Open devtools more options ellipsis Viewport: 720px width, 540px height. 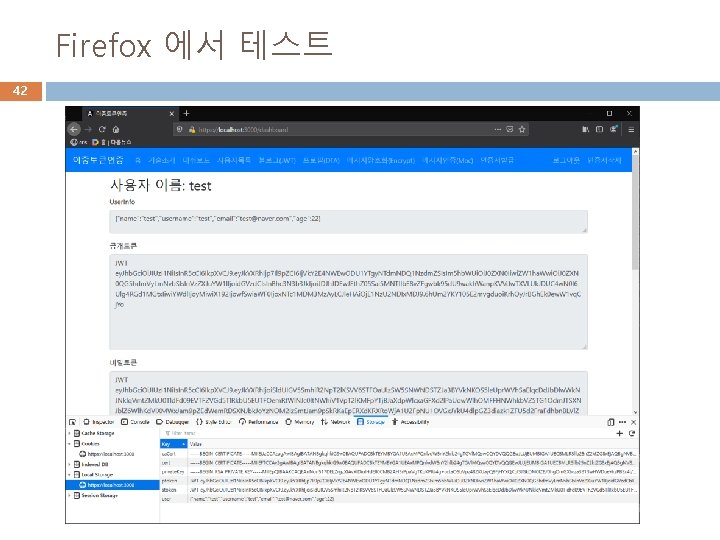(622, 422)
